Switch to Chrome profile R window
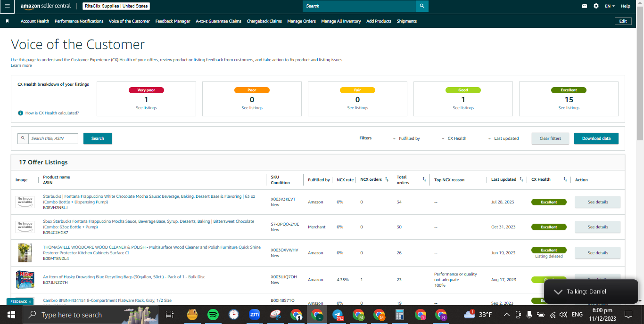Image resolution: width=644 pixels, height=324 pixels. 441,315
